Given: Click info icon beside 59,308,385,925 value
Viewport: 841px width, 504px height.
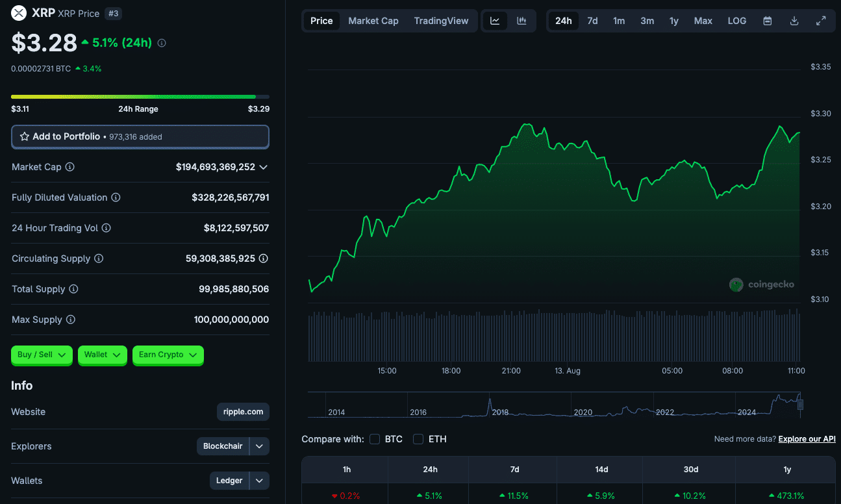Looking at the screenshot, I should pyautogui.click(x=264, y=258).
